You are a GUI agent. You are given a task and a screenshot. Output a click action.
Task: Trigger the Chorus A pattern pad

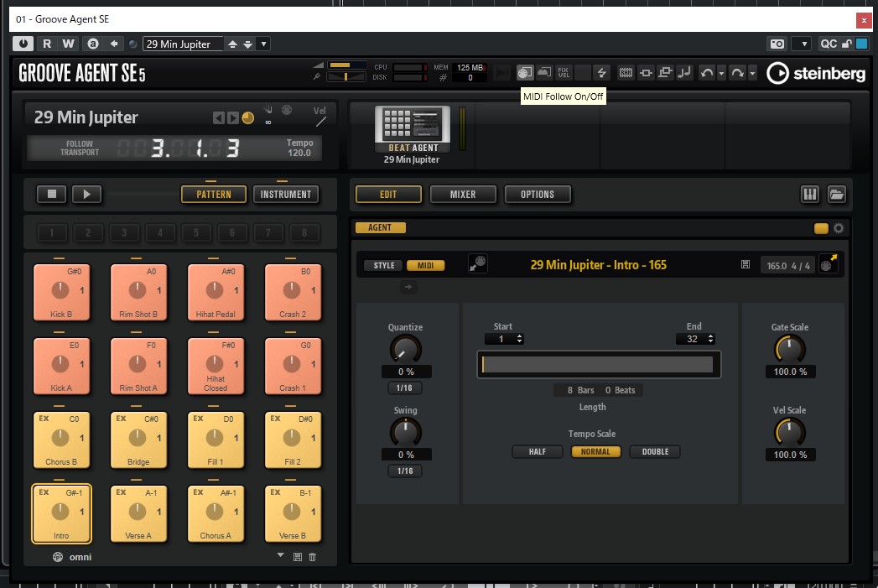pyautogui.click(x=216, y=513)
